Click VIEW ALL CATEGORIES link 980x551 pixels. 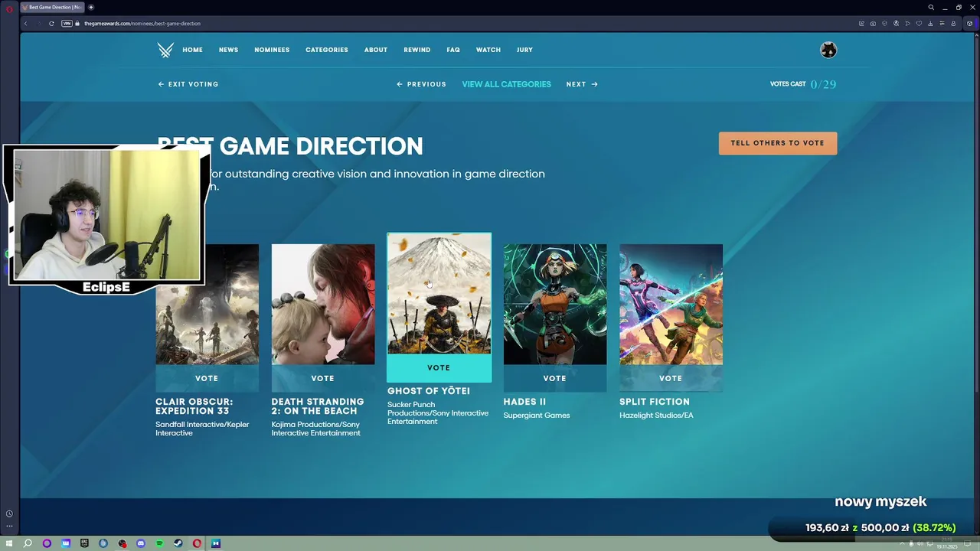tap(506, 84)
